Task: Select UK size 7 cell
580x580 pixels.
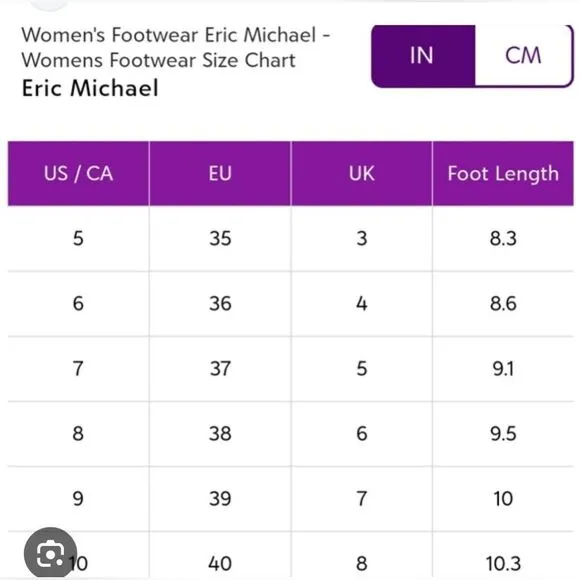Action: coord(361,499)
